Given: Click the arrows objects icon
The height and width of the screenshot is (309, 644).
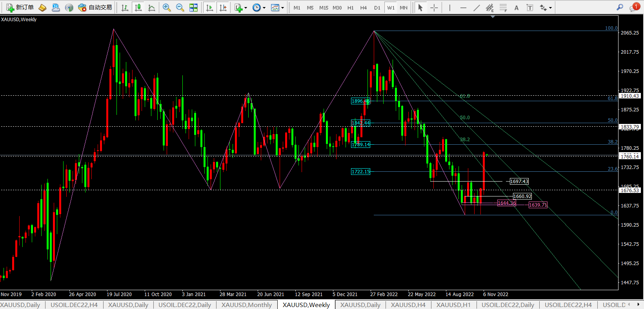Looking at the screenshot, I should (x=543, y=7).
